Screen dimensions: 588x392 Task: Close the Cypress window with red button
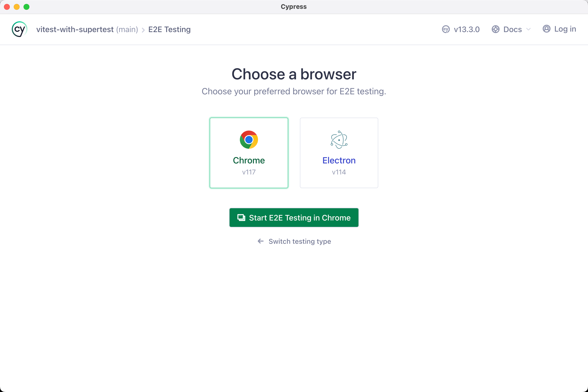point(7,7)
